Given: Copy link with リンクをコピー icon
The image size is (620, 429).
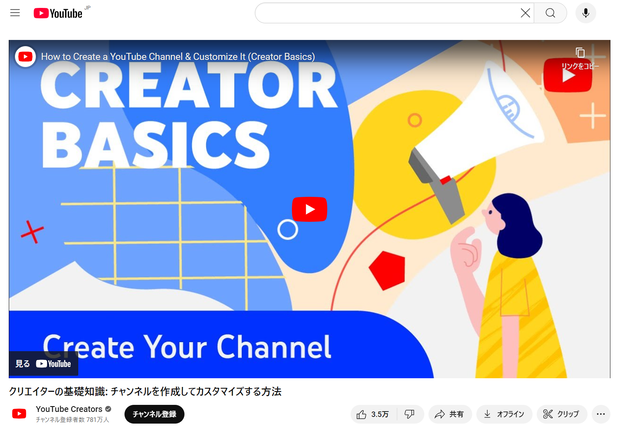Looking at the screenshot, I should [x=580, y=57].
